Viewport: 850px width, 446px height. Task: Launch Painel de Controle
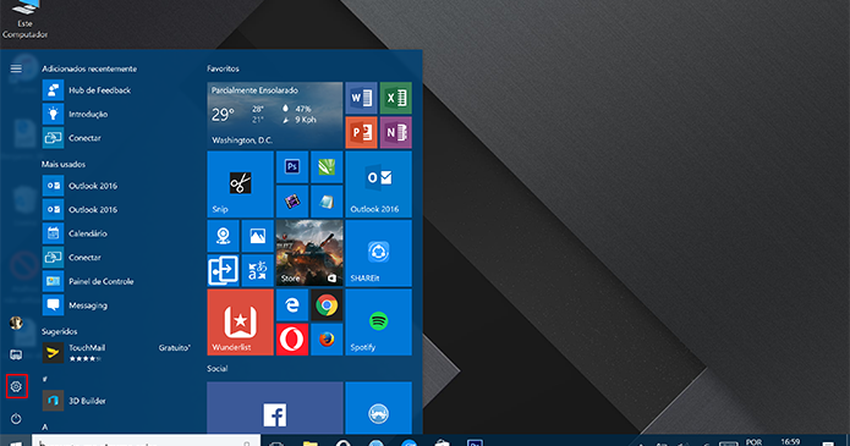point(117,281)
